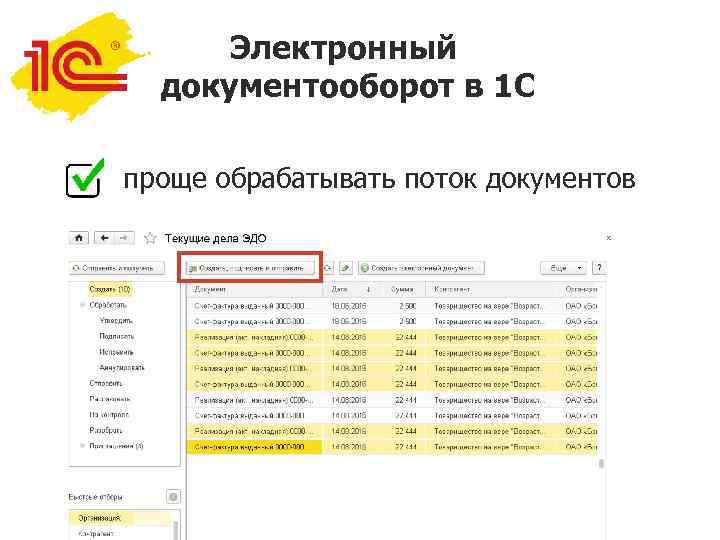Screen dimensions: 720x540
Task: Select Аннулировать in the tree
Action: coord(122,367)
